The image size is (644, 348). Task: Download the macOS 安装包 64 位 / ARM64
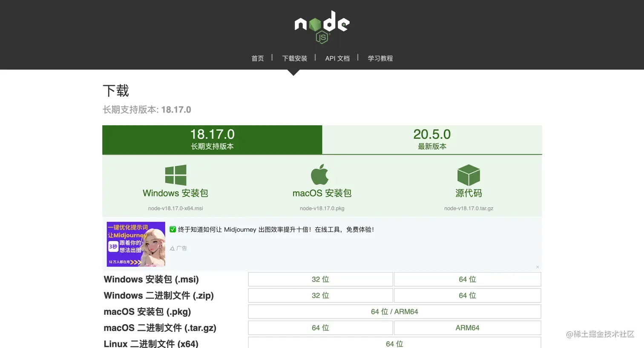(x=394, y=311)
